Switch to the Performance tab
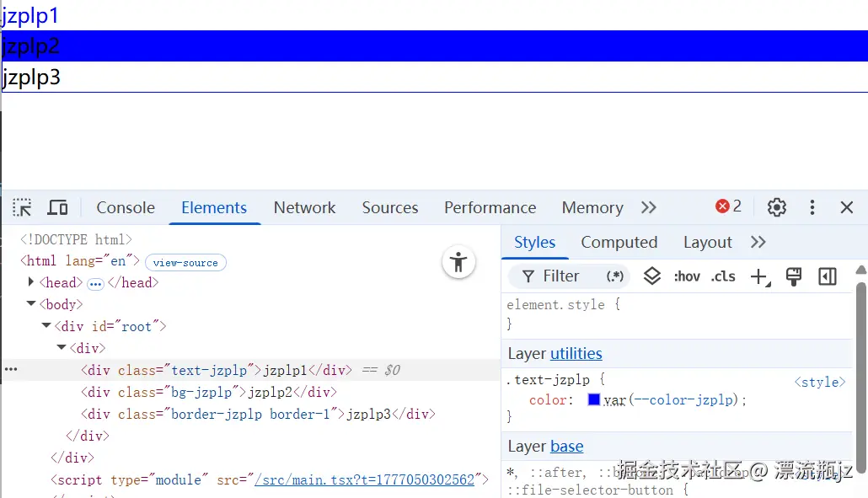The width and height of the screenshot is (868, 498). tap(490, 207)
